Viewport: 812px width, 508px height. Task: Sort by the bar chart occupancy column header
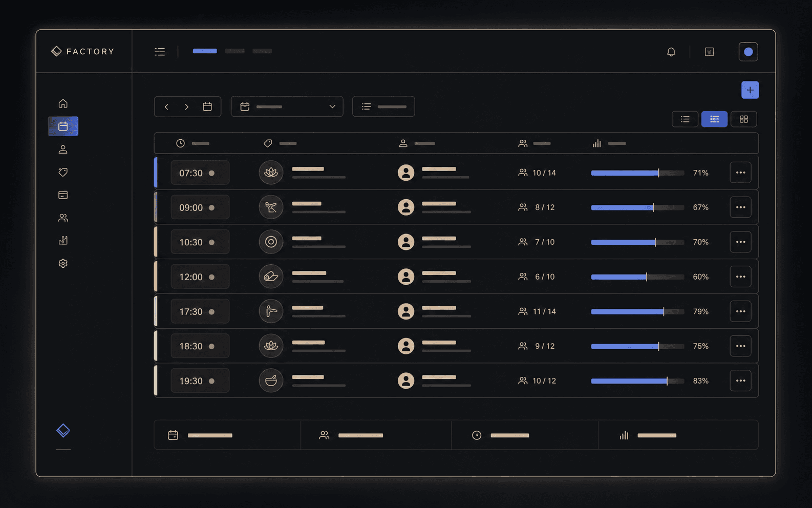(x=609, y=143)
